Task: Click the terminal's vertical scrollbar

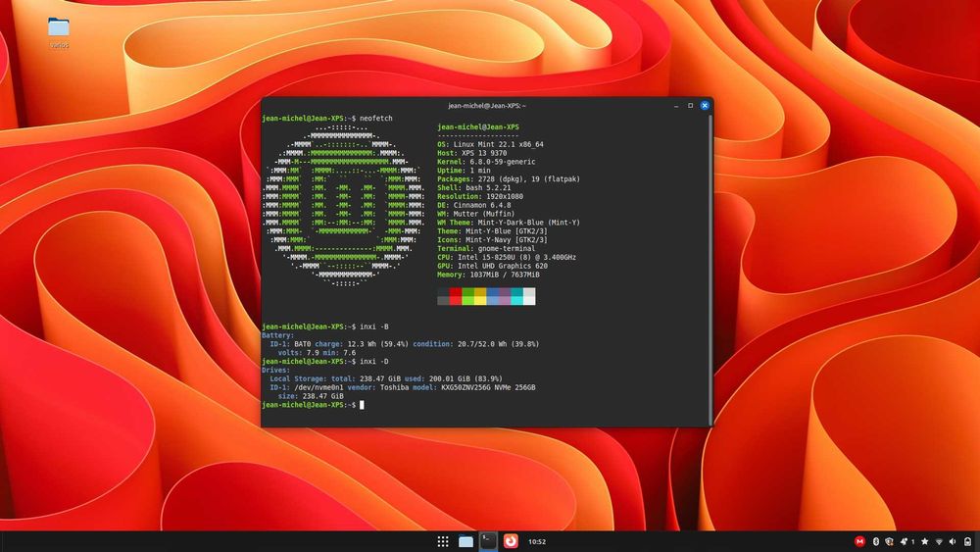Action: coord(710,269)
